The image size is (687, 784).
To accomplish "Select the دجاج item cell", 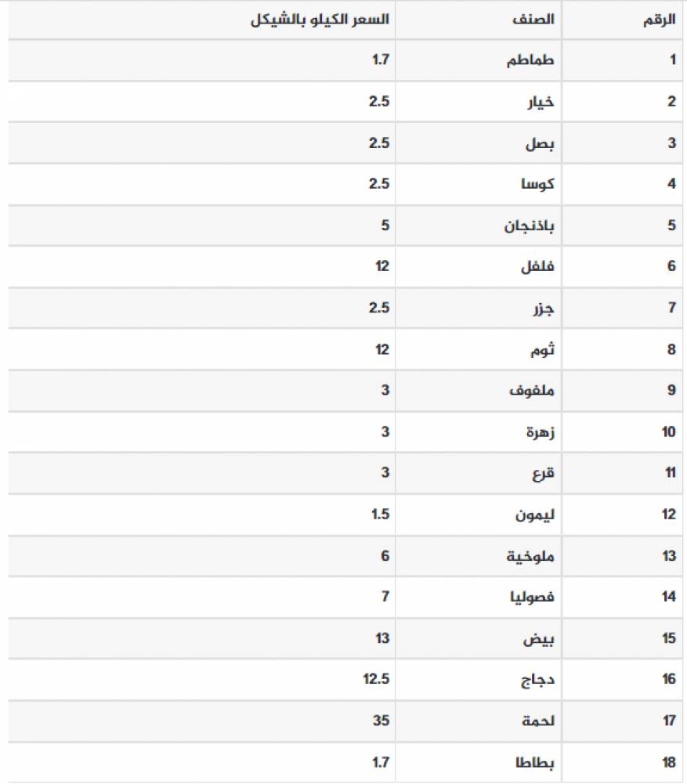I will pyautogui.click(x=537, y=679).
